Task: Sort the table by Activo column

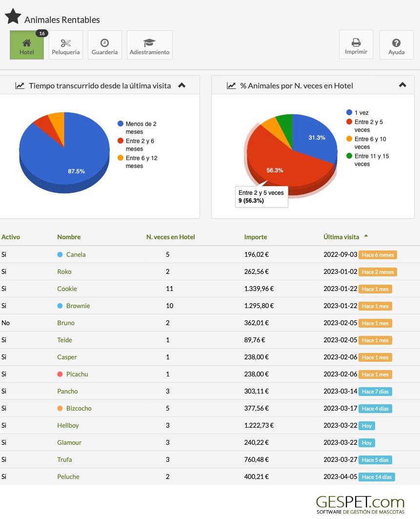Action: tap(11, 237)
